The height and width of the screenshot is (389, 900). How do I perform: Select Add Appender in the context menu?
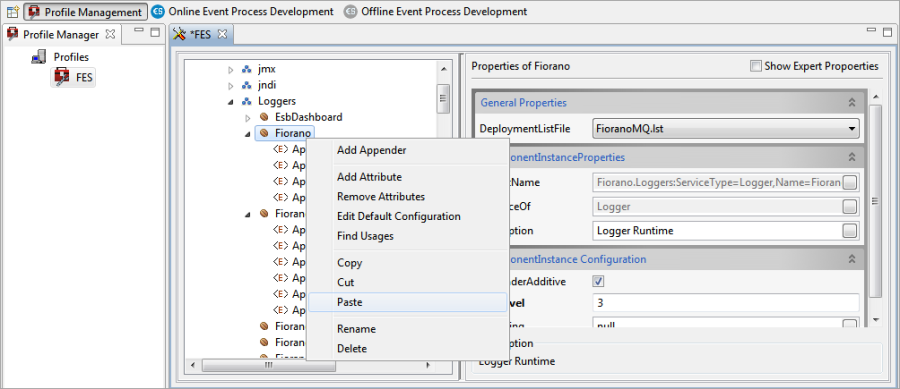pos(372,150)
